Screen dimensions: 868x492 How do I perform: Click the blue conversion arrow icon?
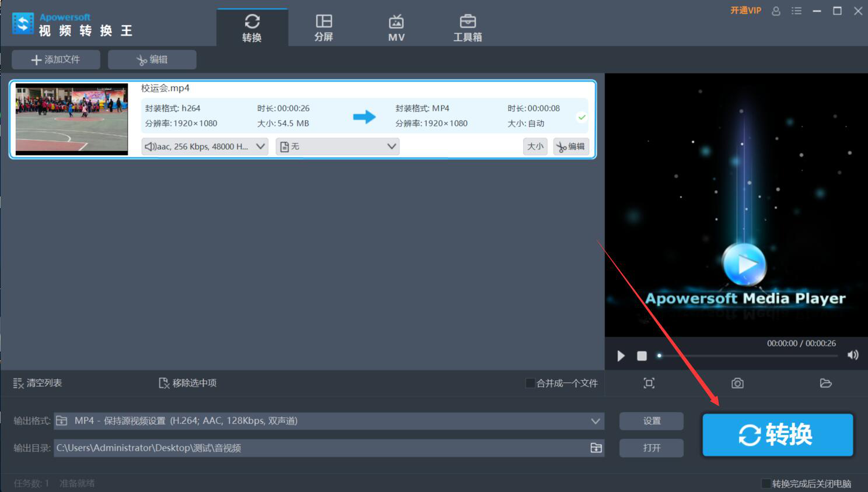365,117
